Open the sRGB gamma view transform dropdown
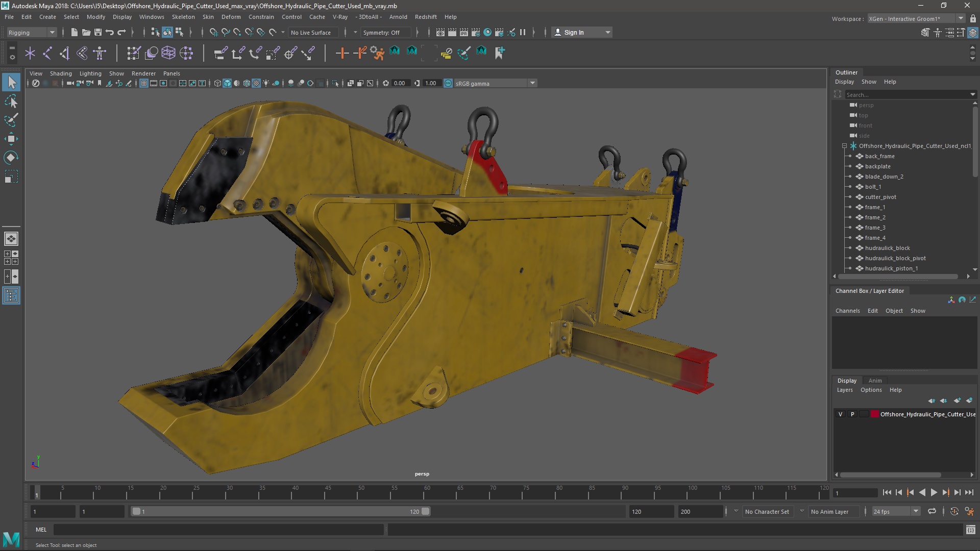 [495, 83]
